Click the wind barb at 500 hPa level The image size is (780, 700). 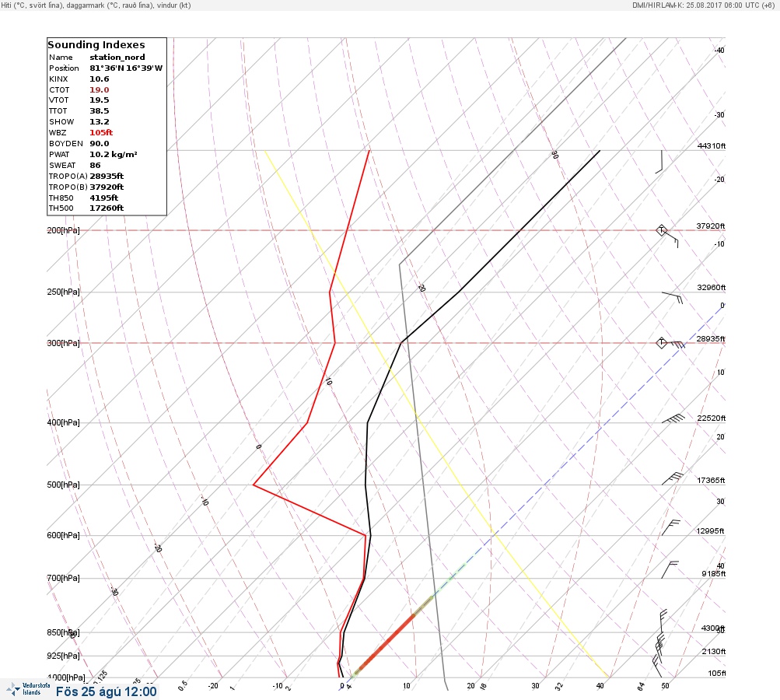[673, 478]
